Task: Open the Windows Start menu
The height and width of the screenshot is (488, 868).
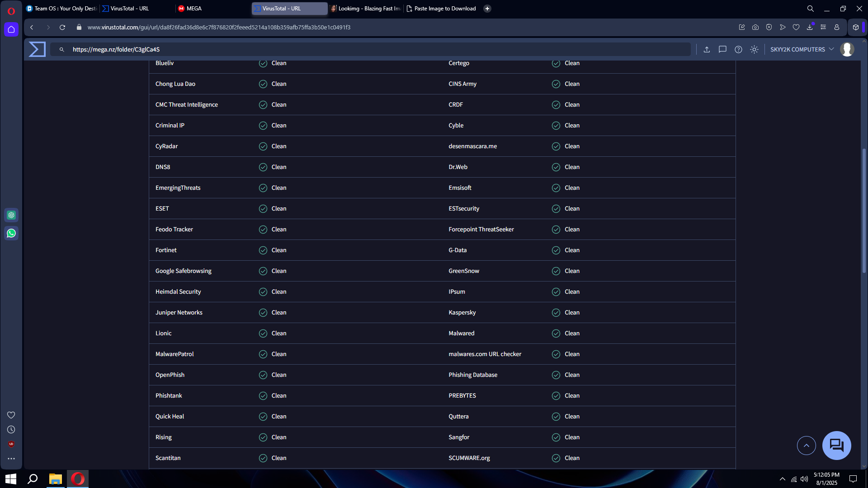Action: click(11, 479)
